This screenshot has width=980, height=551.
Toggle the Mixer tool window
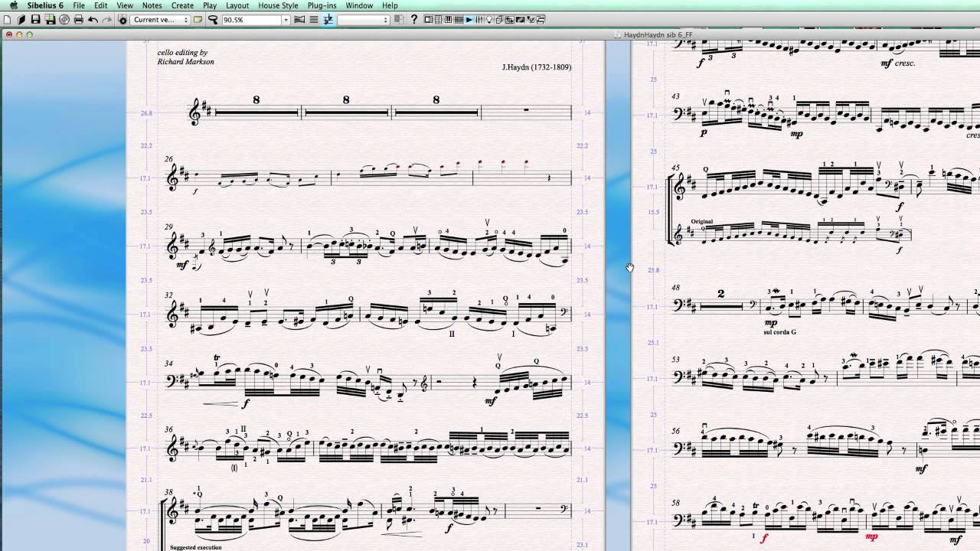click(x=479, y=20)
